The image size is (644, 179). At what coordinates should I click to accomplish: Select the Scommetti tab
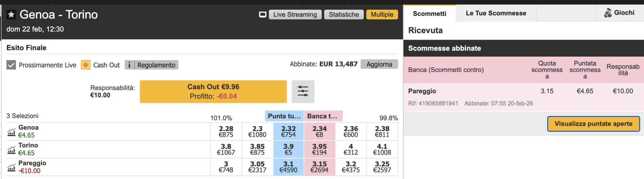click(x=429, y=14)
